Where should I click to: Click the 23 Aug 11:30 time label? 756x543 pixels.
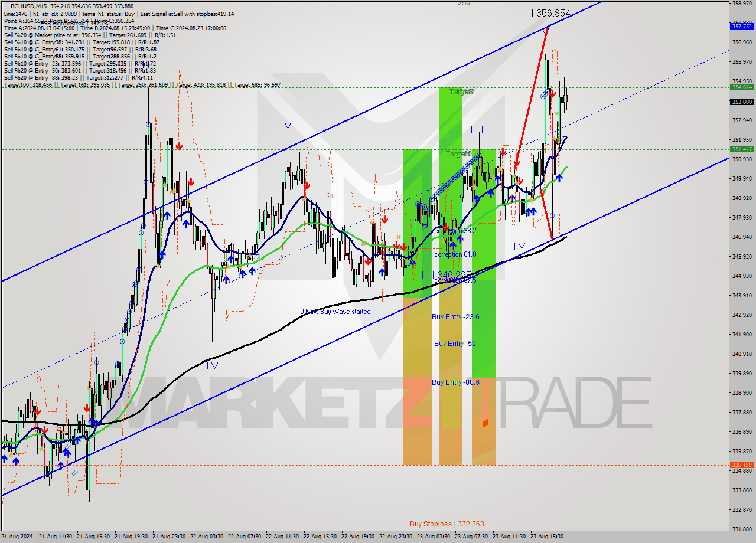tap(509, 537)
